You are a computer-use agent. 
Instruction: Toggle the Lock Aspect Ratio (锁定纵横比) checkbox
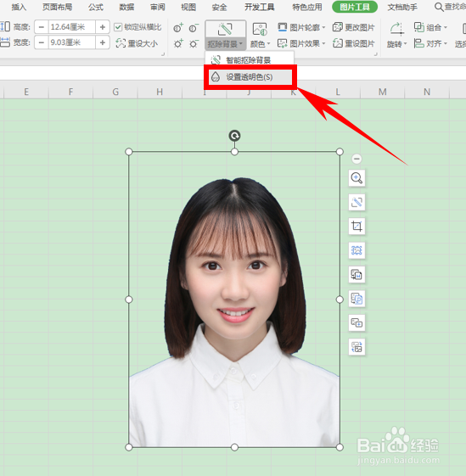point(118,27)
